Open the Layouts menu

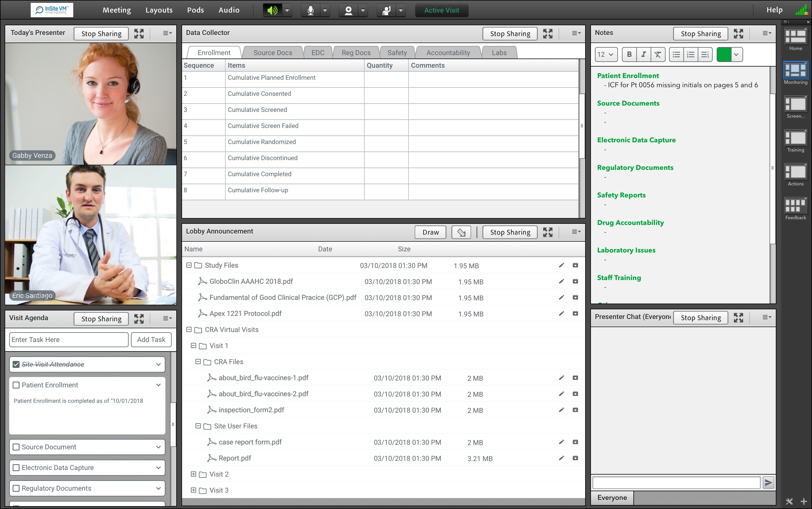(159, 10)
